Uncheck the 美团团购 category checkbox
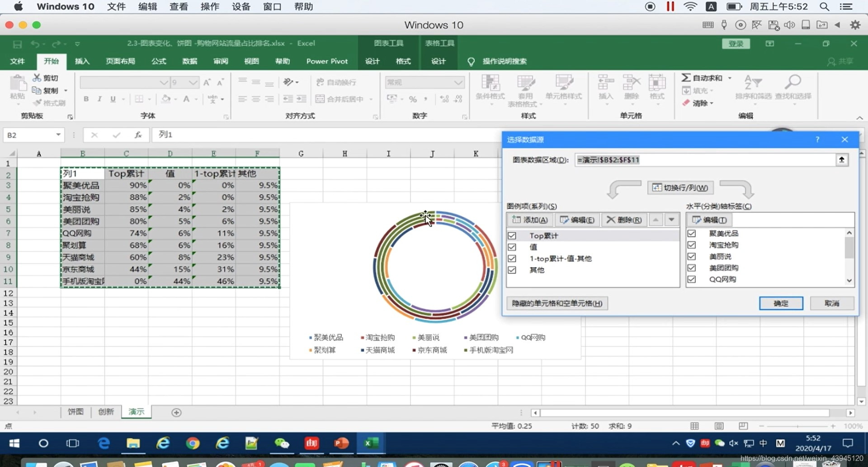This screenshot has width=868, height=467. [691, 268]
